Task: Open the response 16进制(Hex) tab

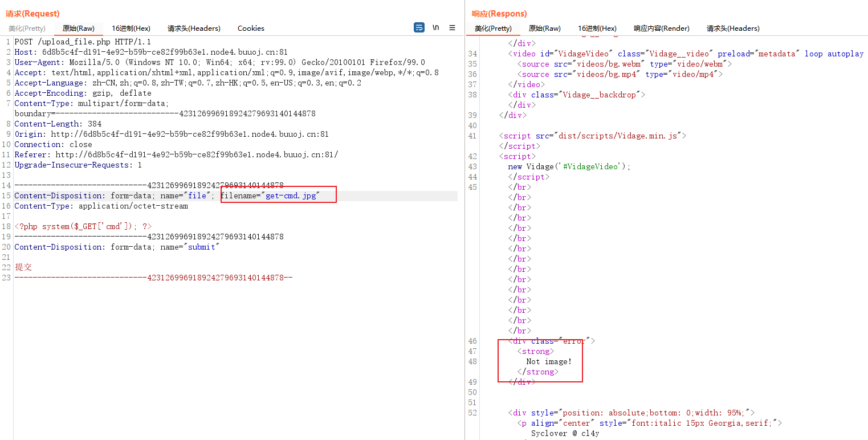Action: click(597, 28)
